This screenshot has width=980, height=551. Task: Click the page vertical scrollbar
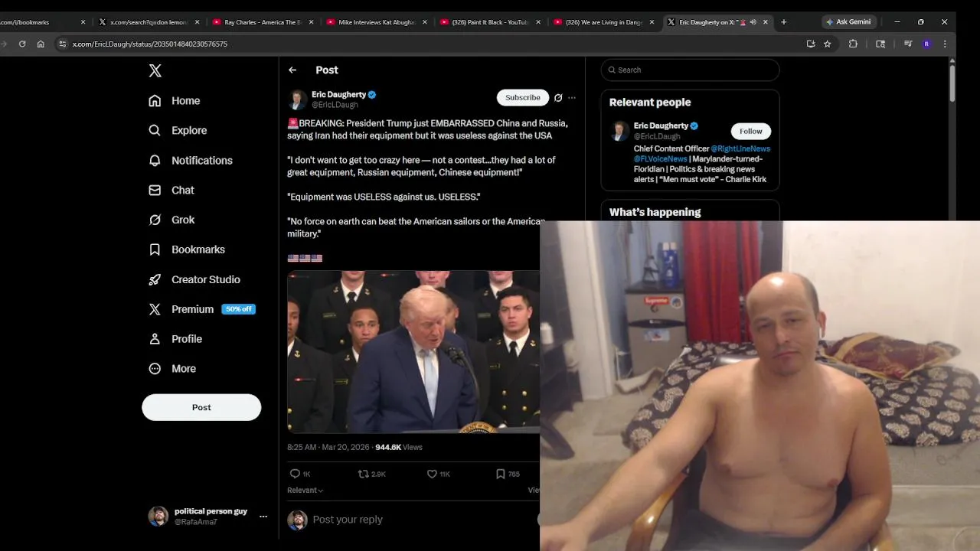click(952, 83)
